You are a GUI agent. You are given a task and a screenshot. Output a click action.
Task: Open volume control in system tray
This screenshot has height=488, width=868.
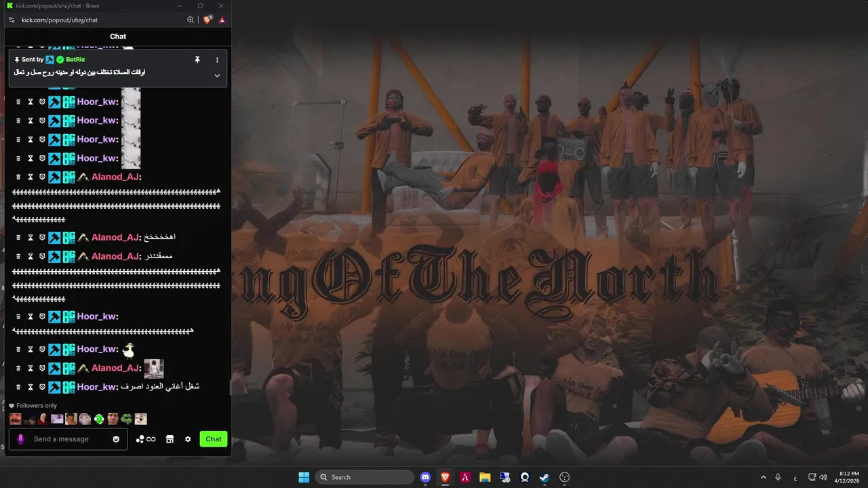click(x=823, y=477)
